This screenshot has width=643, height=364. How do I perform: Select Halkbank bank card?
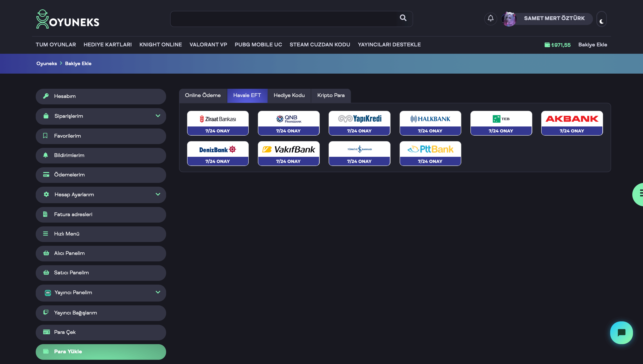(x=430, y=123)
